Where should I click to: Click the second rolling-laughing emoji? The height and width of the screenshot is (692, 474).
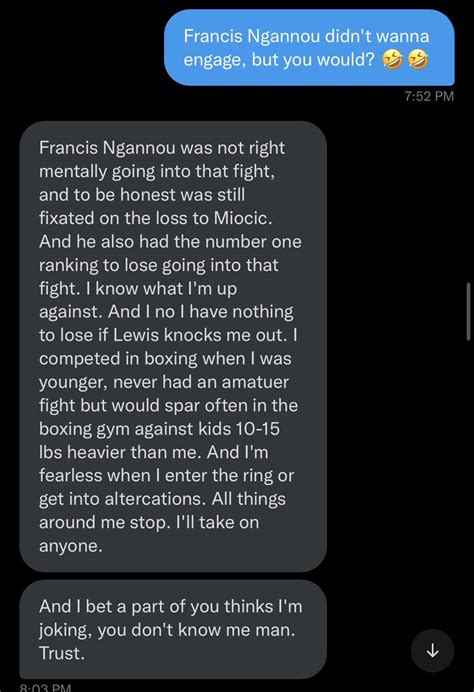point(418,59)
